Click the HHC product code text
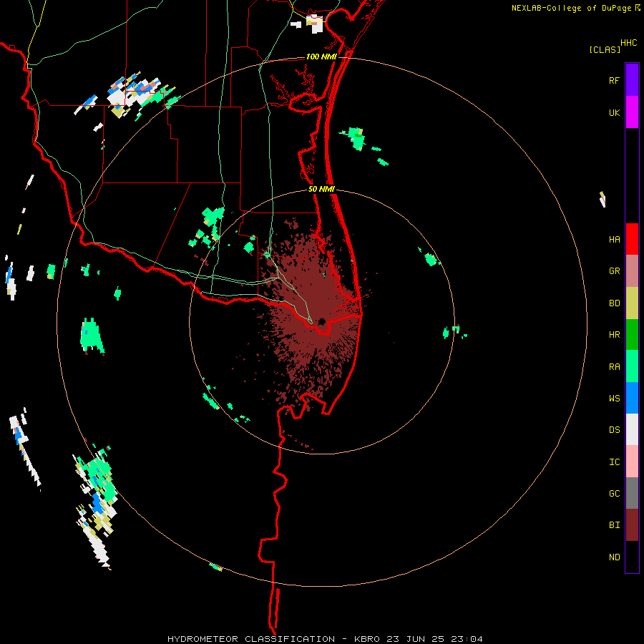 click(x=629, y=43)
